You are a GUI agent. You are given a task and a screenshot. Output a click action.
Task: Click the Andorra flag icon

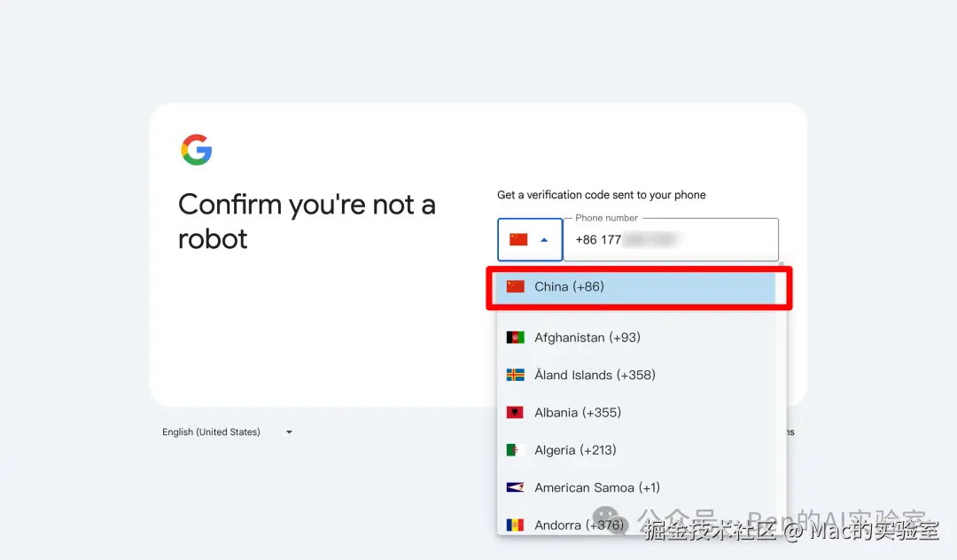coord(515,525)
